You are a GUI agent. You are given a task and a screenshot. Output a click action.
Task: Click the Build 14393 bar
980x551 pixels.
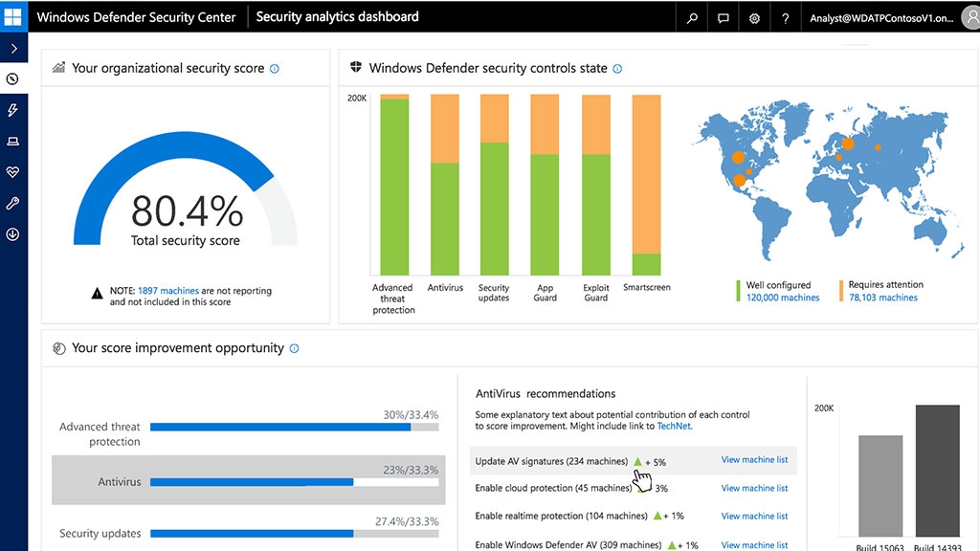[938, 471]
